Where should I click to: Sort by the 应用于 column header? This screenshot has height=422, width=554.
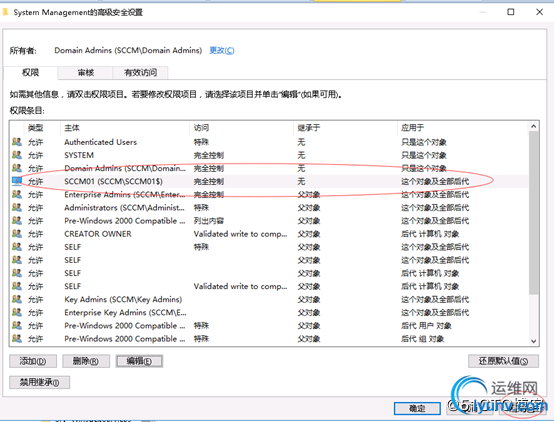click(463, 128)
